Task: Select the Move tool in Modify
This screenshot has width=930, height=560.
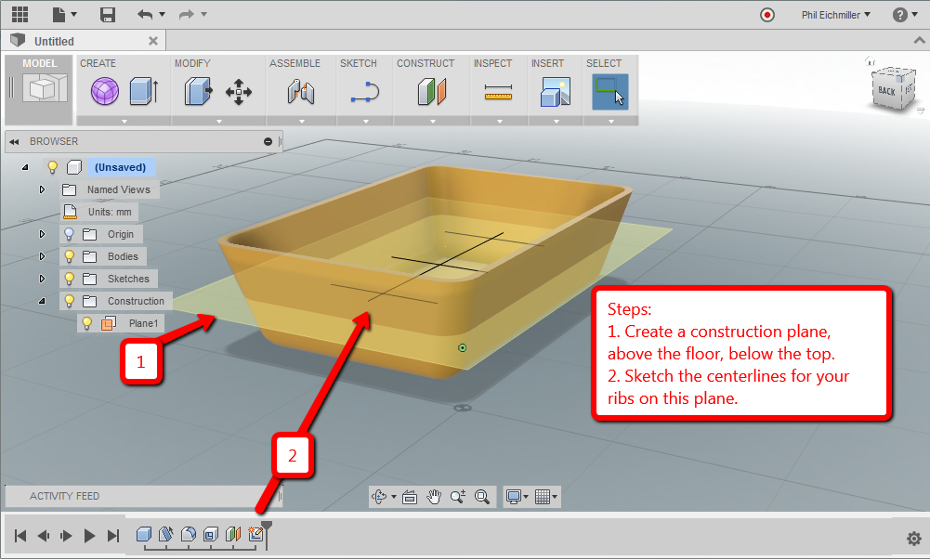Action: (x=239, y=92)
